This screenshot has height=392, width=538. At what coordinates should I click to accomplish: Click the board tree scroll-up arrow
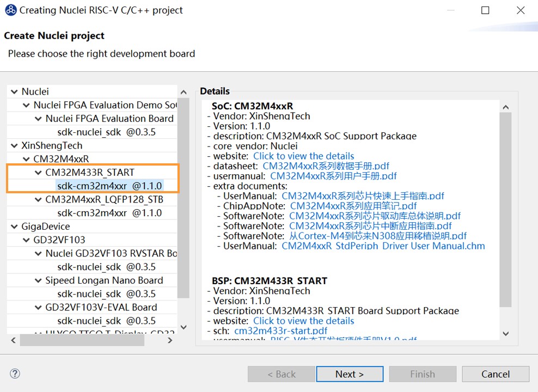click(184, 92)
